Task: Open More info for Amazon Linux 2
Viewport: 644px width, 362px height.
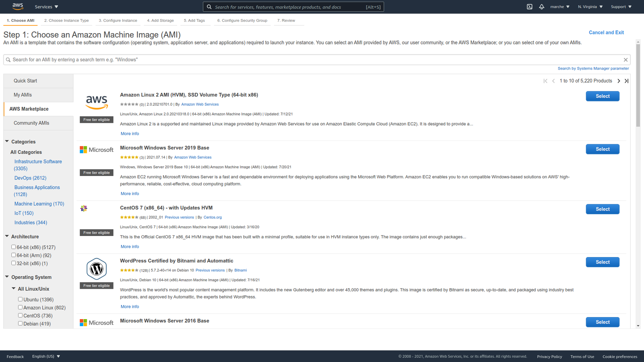Action: 130,133
